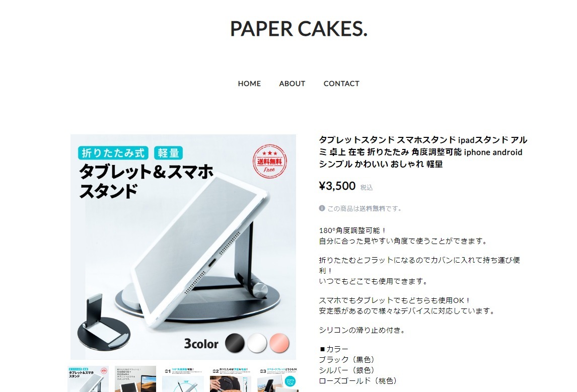Screen dimensions: 577x392
Task: Open the 02 folding thumbnail
Action: 231,379
